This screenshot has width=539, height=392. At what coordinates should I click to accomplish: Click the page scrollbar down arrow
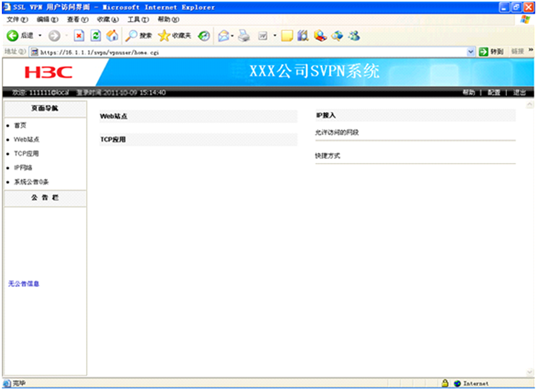point(530,372)
